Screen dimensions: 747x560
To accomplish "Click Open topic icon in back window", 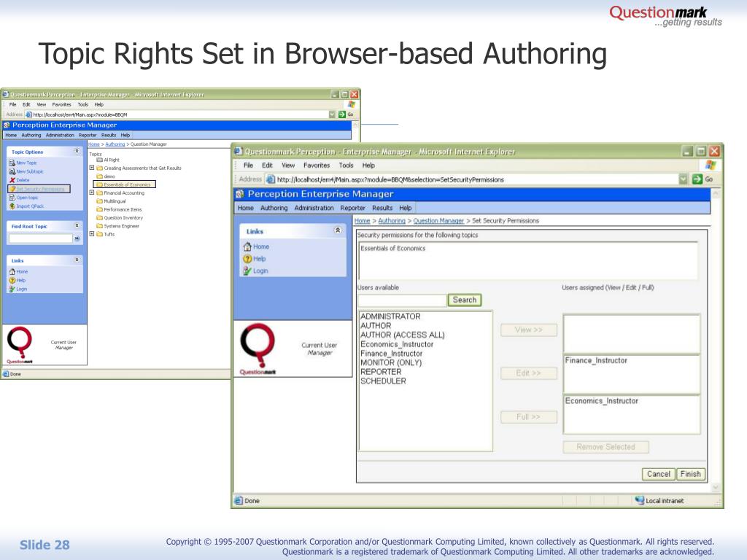I will pos(12,197).
